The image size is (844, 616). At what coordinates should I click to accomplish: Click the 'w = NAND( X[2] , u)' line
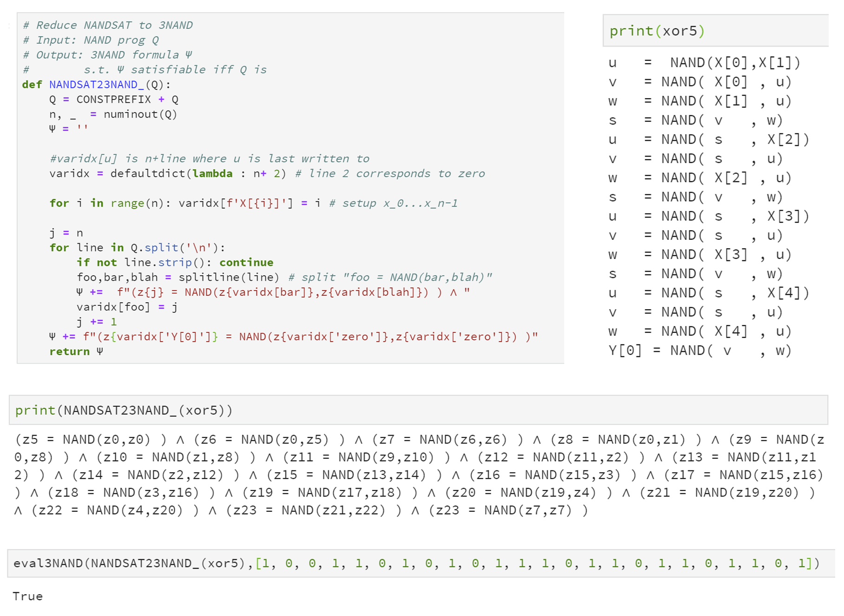pos(700,178)
